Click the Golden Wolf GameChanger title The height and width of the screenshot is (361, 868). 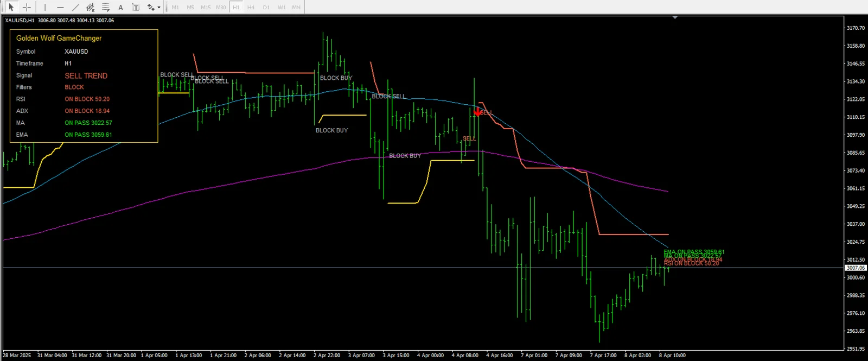pos(59,38)
